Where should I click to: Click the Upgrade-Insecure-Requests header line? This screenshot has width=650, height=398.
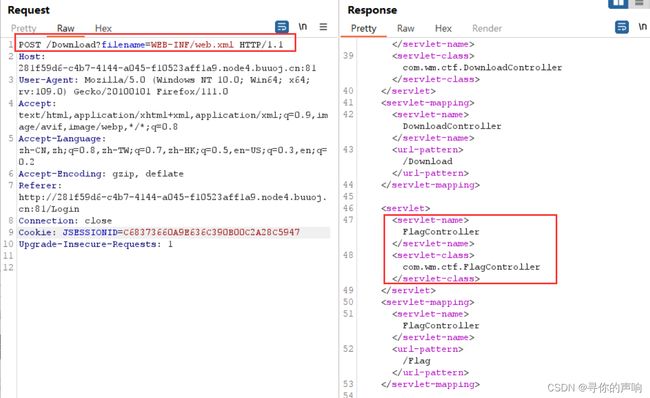point(95,244)
